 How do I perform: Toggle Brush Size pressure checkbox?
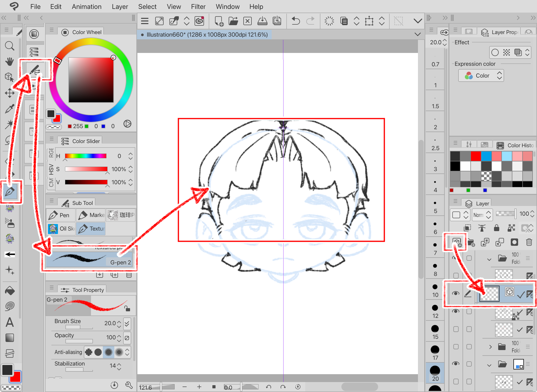pos(127,323)
